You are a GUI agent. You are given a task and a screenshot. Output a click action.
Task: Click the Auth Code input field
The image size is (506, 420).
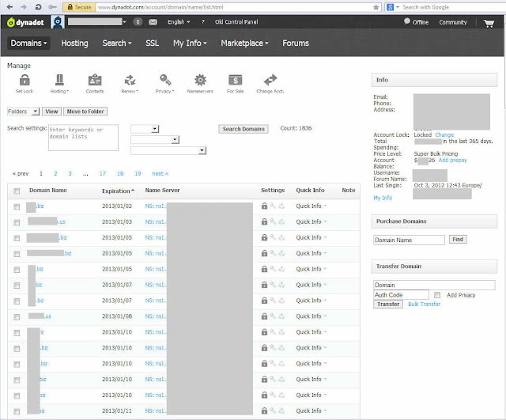401,295
